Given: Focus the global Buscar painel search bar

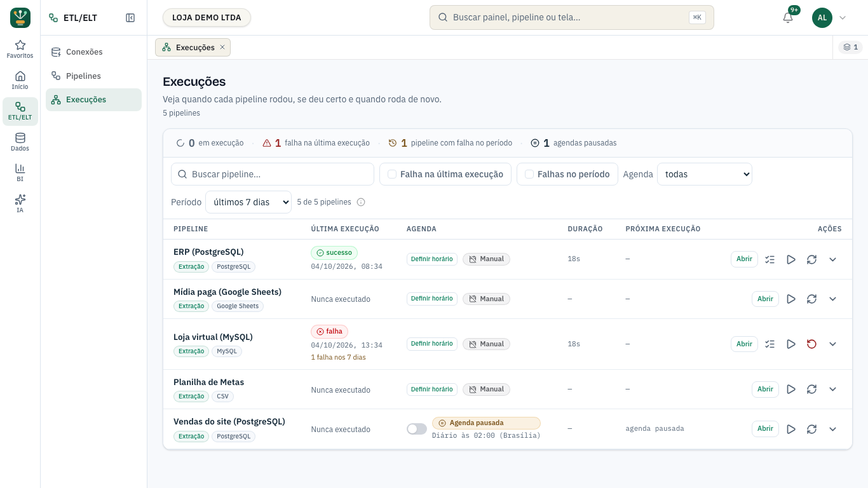Looking at the screenshot, I should (x=572, y=18).
